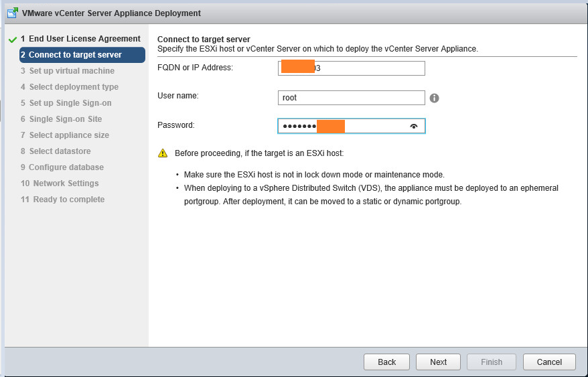Select Ready to complete step
This screenshot has width=588, height=377.
coord(63,200)
